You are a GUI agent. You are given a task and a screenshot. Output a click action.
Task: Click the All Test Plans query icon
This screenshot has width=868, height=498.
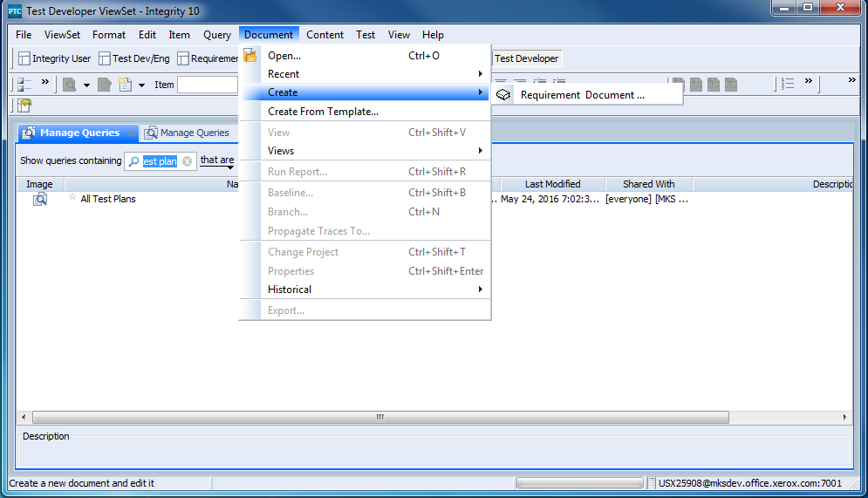pyautogui.click(x=40, y=200)
